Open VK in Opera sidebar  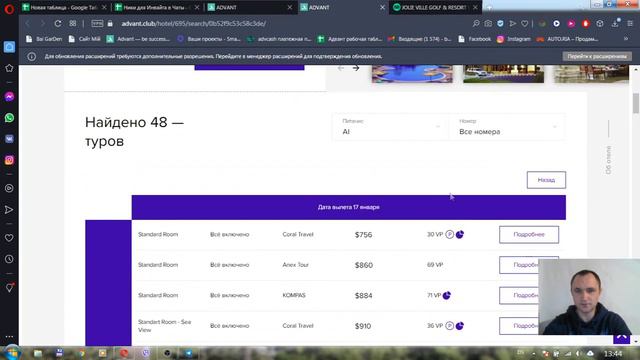[9, 139]
